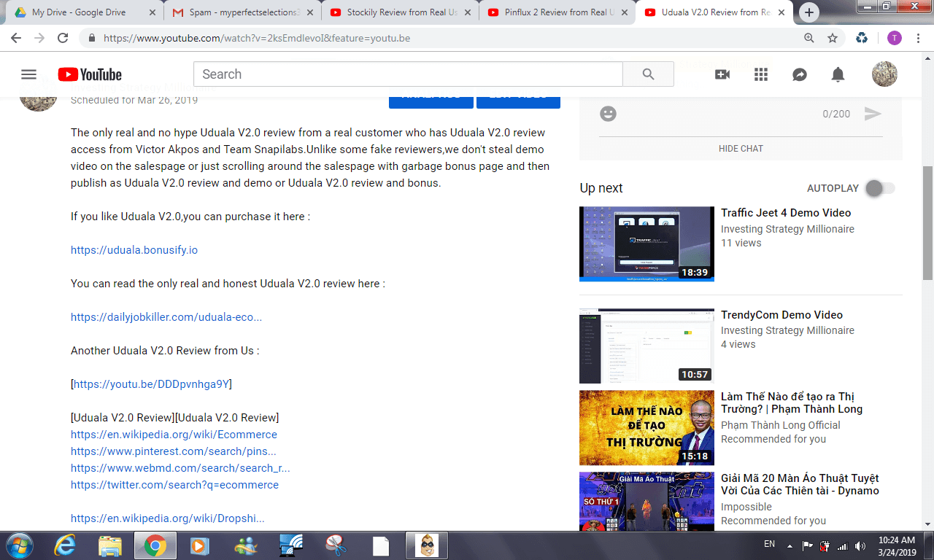Go back in Chrome browser
The width and height of the screenshot is (934, 560).
coord(16,38)
